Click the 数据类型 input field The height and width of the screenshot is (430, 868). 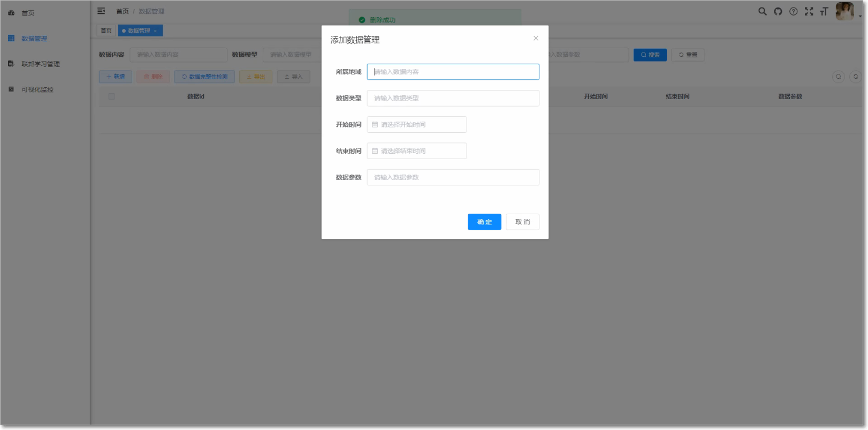coord(453,98)
